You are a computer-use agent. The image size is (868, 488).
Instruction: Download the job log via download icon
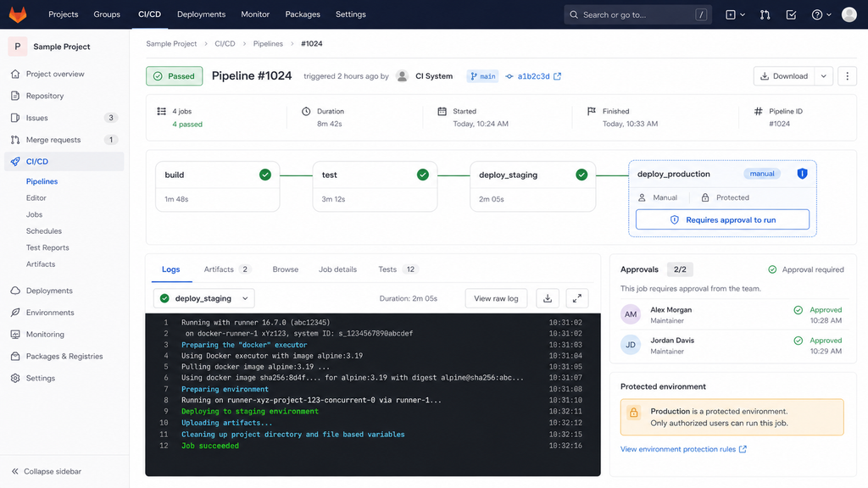coord(548,298)
